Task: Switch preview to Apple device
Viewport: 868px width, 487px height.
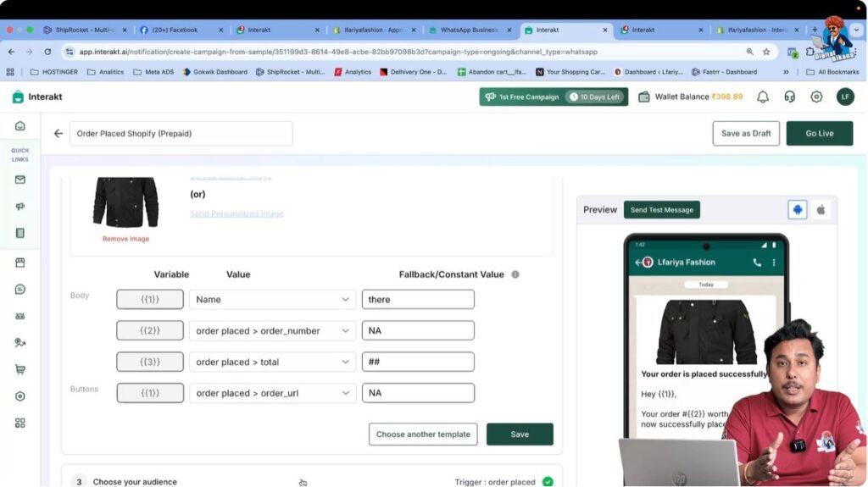Action: click(x=821, y=210)
